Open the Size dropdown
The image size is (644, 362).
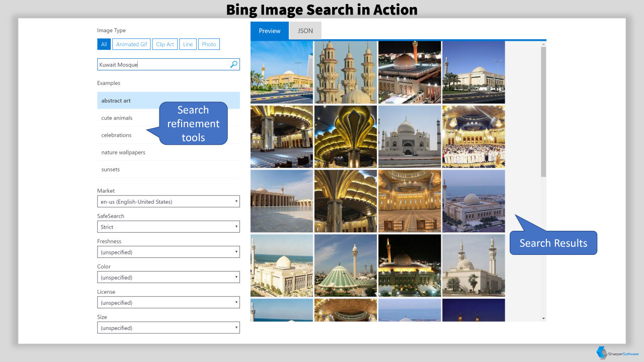[169, 328]
